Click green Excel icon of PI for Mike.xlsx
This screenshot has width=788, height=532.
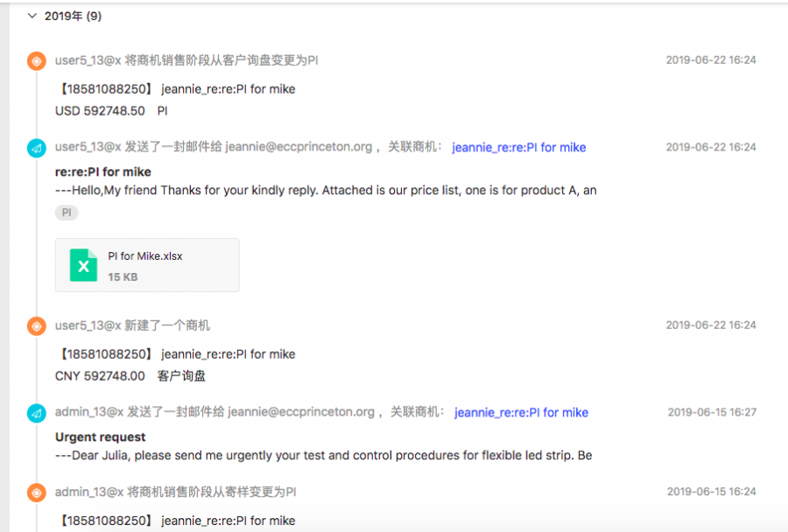tap(83, 265)
